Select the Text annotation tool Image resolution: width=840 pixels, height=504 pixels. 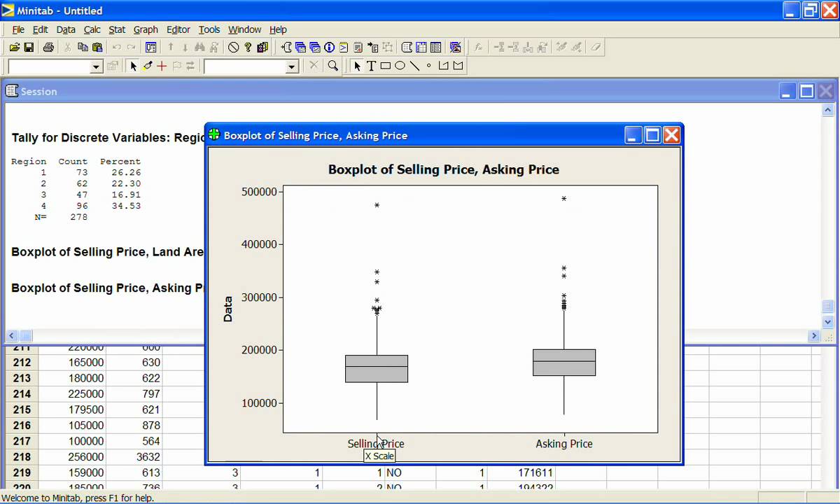pos(371,66)
